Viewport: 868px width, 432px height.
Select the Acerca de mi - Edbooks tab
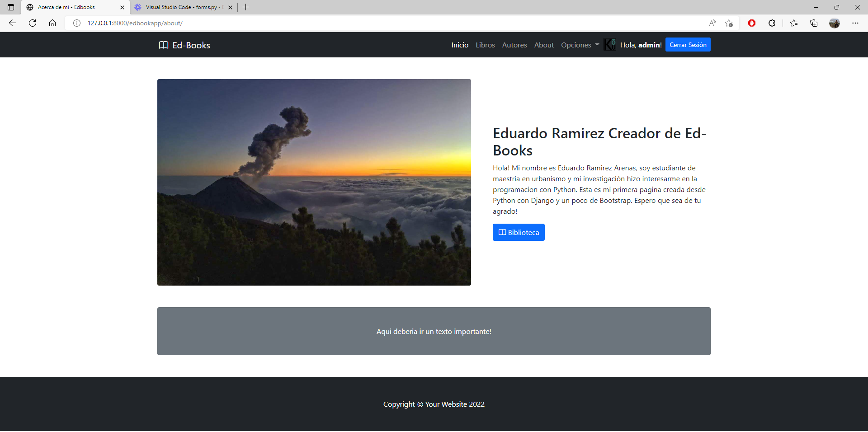(x=75, y=7)
